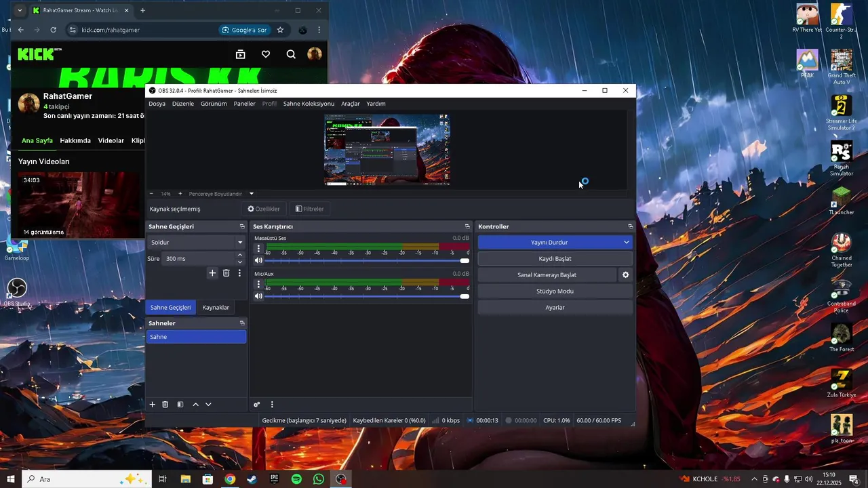The height and width of the screenshot is (488, 868).
Task: Open the Sahne Koleksiyonu menu
Action: click(x=309, y=104)
